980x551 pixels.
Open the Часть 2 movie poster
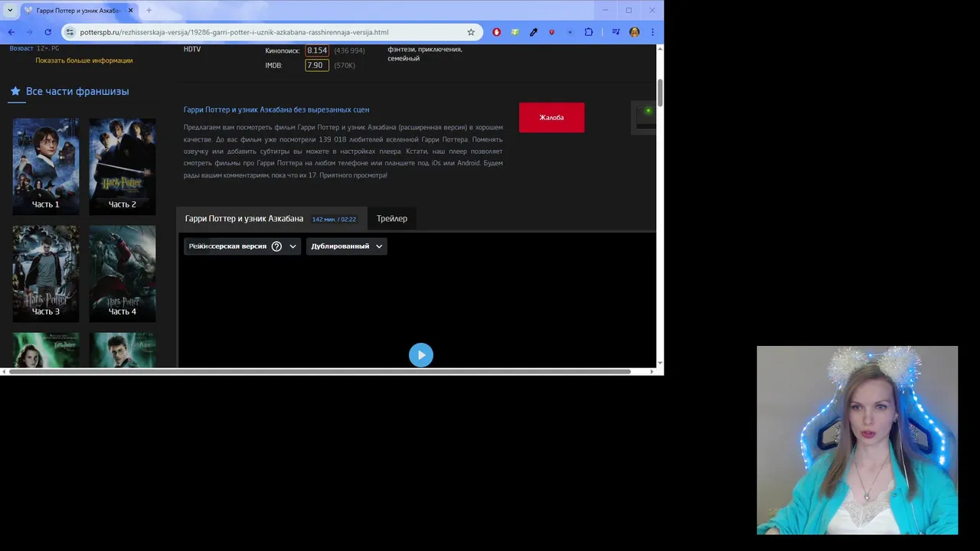[122, 166]
